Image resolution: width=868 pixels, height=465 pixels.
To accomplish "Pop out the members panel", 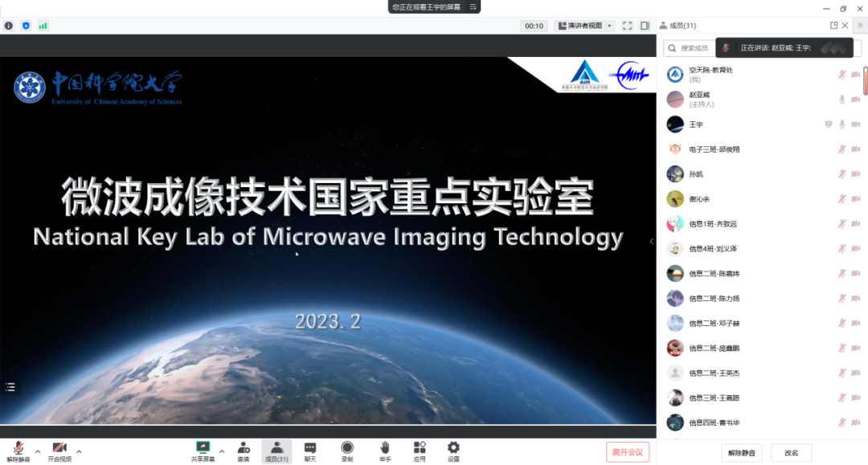I will tap(833, 26).
